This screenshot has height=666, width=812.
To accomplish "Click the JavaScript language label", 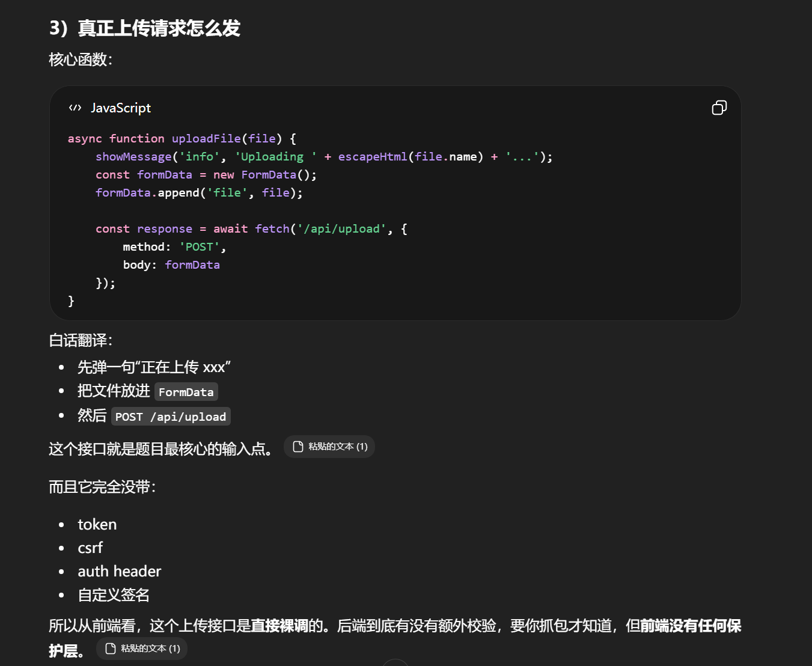I will [x=121, y=108].
